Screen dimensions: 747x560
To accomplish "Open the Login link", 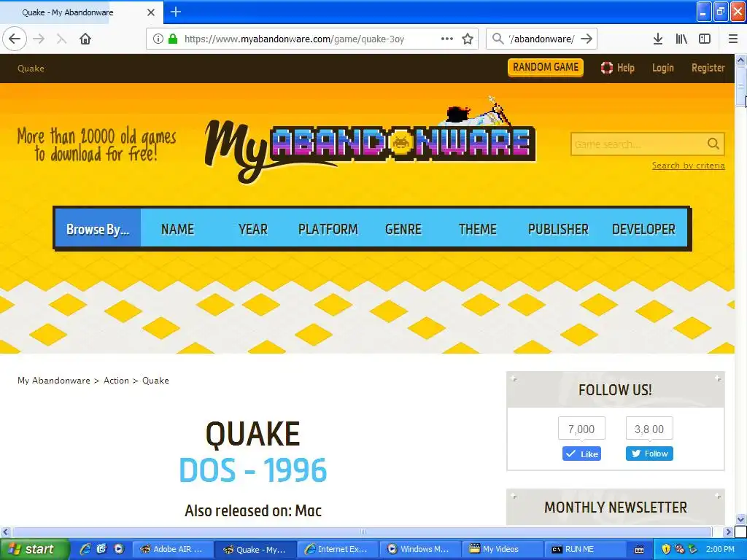I will tap(662, 68).
